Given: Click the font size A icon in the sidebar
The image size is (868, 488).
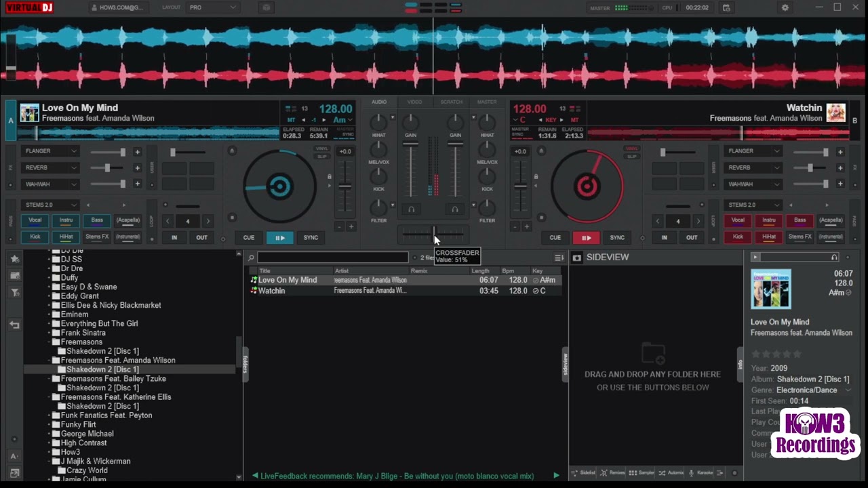Looking at the screenshot, I should [14, 456].
